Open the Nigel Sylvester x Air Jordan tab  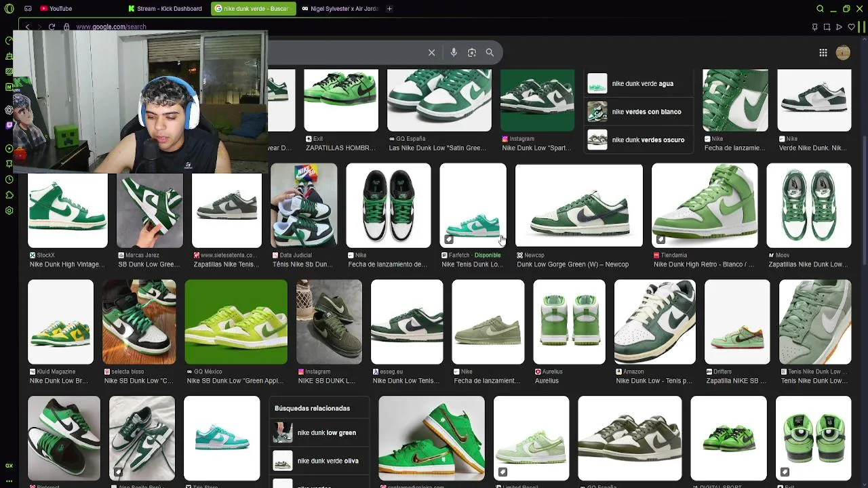(x=340, y=9)
